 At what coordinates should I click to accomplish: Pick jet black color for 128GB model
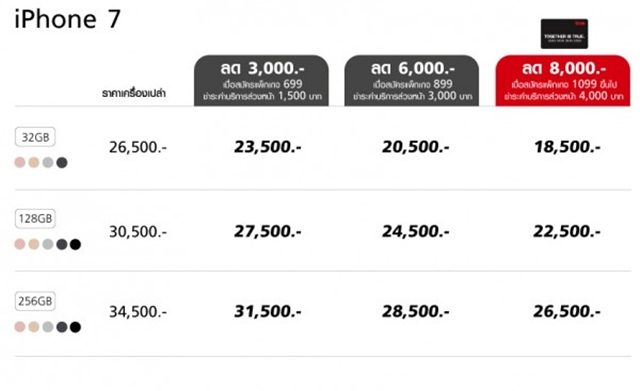click(x=75, y=244)
